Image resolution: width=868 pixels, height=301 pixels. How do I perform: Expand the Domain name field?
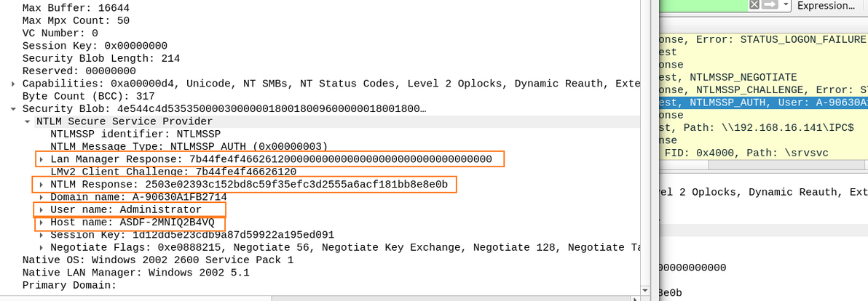[x=41, y=197]
